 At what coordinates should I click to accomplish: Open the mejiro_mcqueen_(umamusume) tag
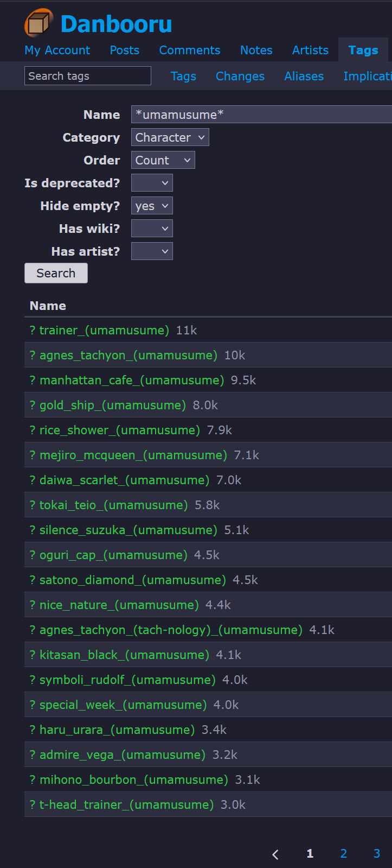pos(133,455)
